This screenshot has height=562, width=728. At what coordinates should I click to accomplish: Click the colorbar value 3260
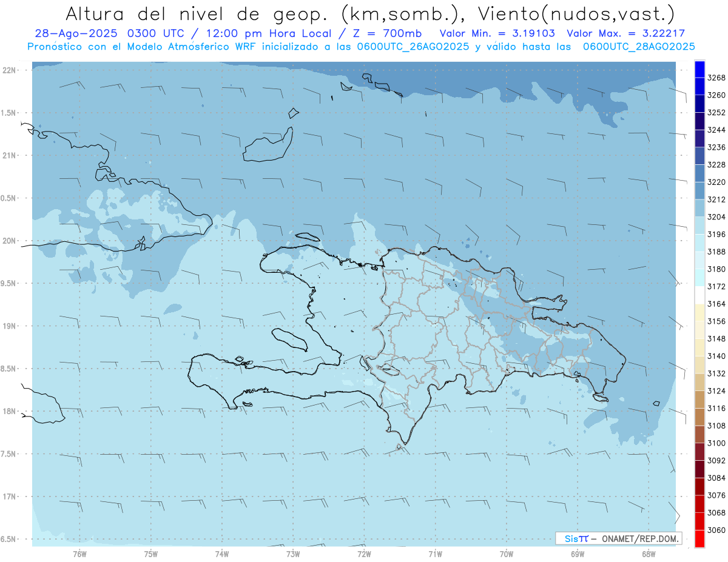[716, 95]
